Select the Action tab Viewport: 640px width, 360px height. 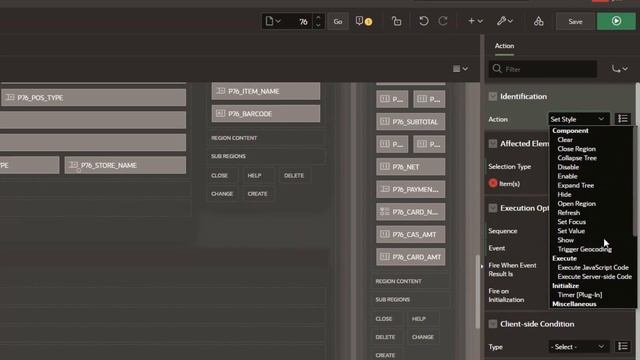tap(504, 46)
